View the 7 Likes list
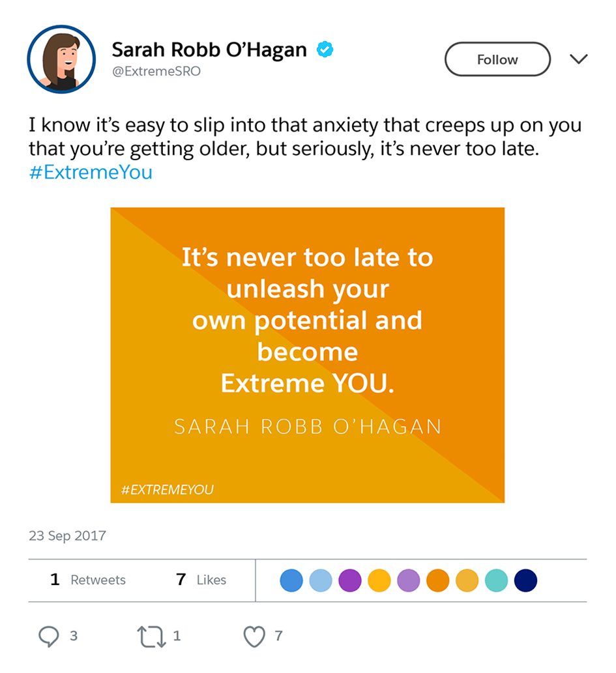Screen dimensions: 616x673 tap(201, 580)
